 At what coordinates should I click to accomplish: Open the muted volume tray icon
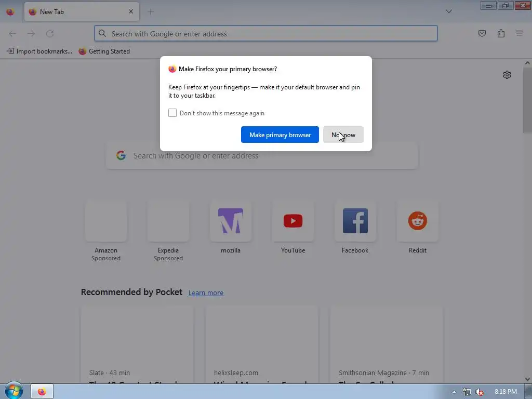click(480, 392)
